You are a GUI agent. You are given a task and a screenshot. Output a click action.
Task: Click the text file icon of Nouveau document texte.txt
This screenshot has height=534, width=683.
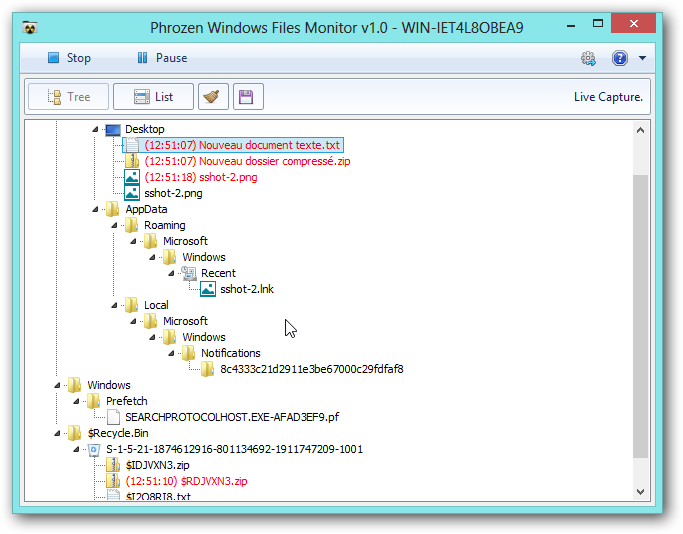(132, 145)
